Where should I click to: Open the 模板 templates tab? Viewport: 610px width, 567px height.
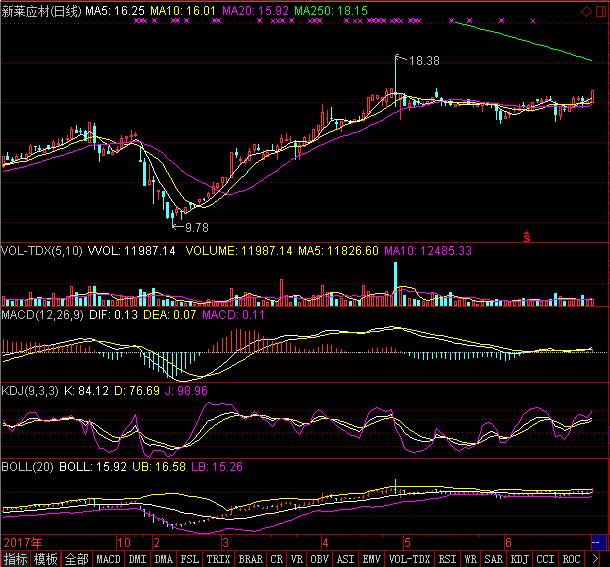click(x=46, y=559)
